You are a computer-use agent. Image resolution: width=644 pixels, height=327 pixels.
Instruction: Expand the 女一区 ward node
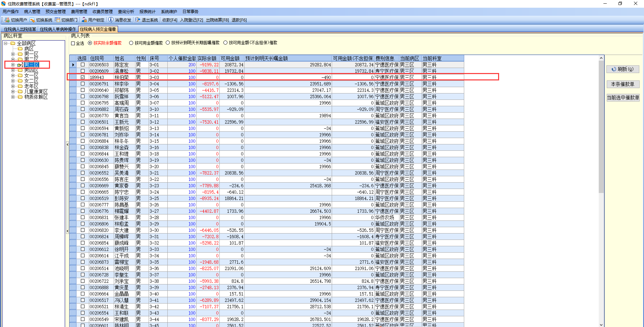(13, 75)
